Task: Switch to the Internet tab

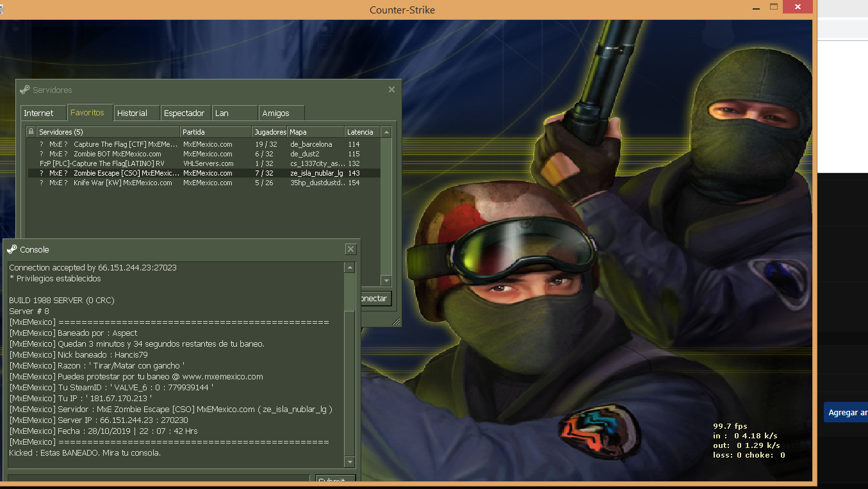Action: tap(43, 113)
